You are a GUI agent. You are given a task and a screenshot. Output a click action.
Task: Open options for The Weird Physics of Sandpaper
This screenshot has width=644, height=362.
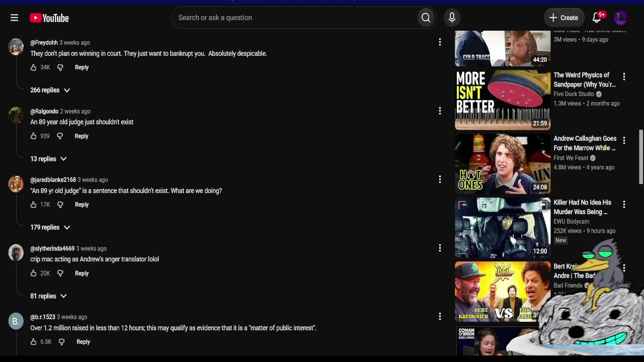624,76
